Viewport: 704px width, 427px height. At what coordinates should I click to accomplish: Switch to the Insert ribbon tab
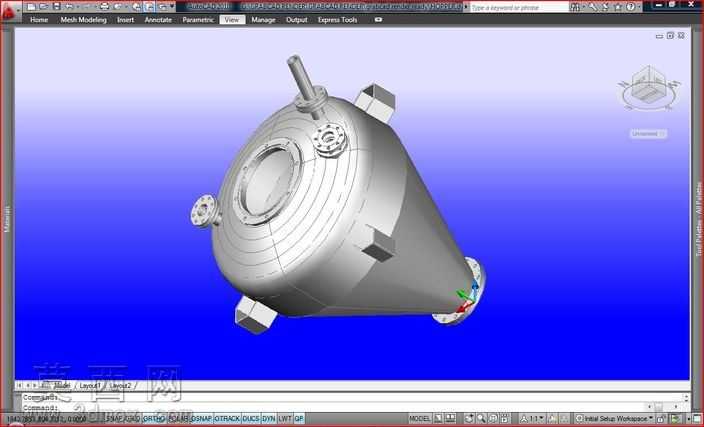tap(125, 20)
